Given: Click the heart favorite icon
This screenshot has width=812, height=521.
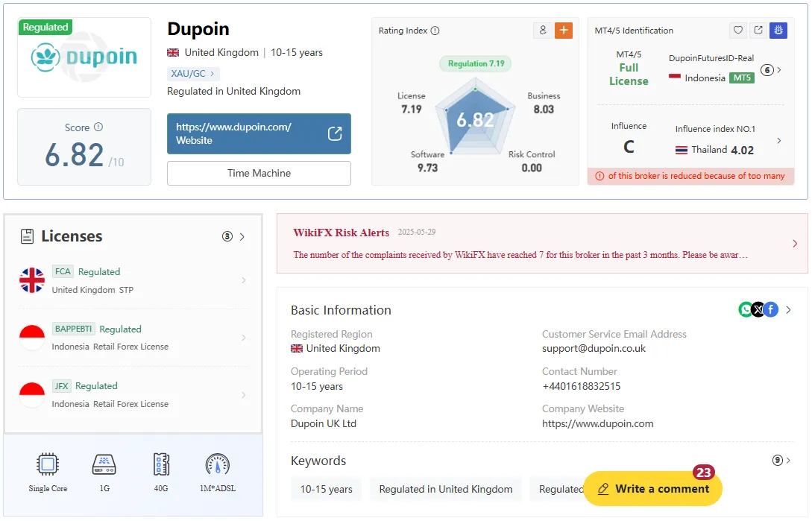Looking at the screenshot, I should [x=738, y=31].
